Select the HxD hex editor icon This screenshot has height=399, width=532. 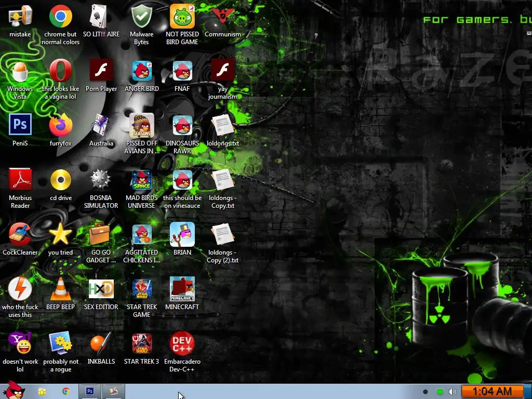pyautogui.click(x=101, y=289)
